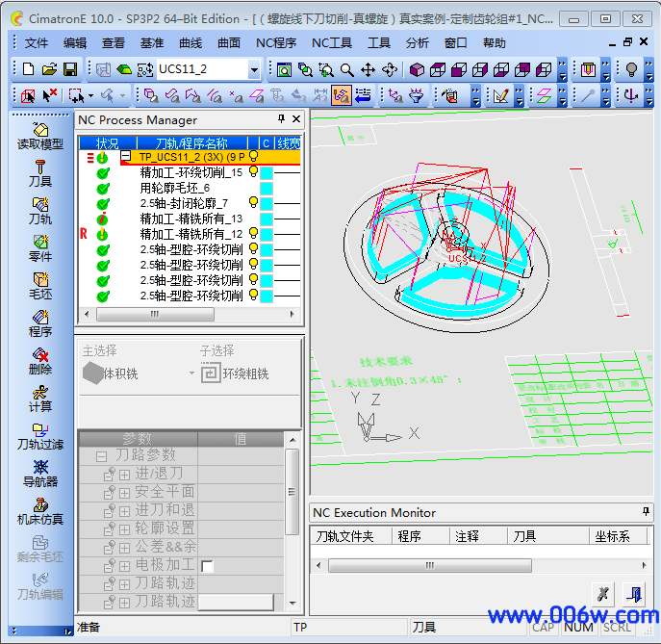Click the 读取模型 load model icon

click(x=40, y=130)
